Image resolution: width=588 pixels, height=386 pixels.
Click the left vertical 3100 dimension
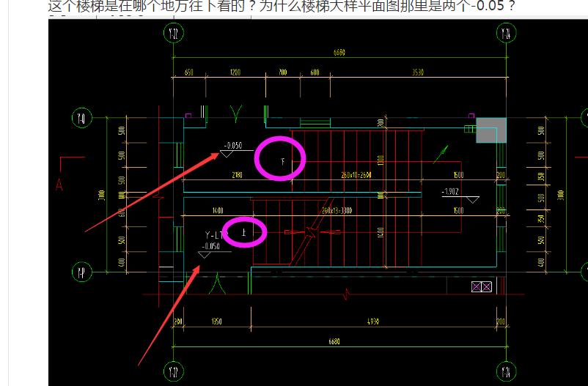[x=102, y=196]
